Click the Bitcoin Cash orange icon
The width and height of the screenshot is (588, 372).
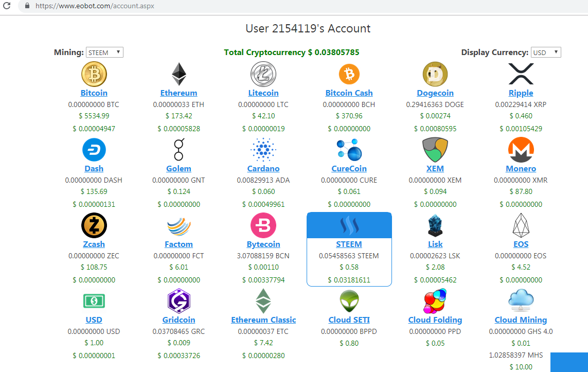tap(349, 74)
